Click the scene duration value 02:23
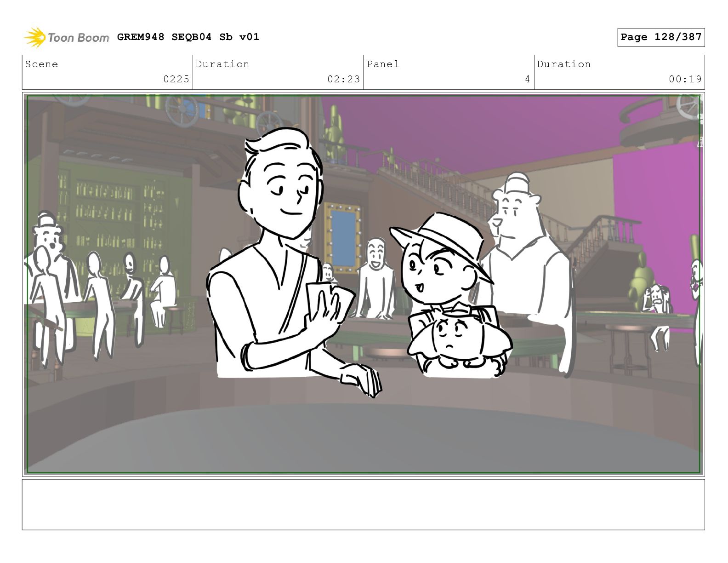The image size is (728, 563). pyautogui.click(x=344, y=79)
